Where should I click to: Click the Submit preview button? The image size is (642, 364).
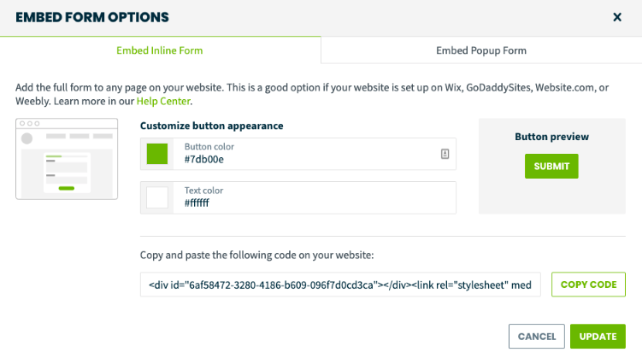pos(551,167)
